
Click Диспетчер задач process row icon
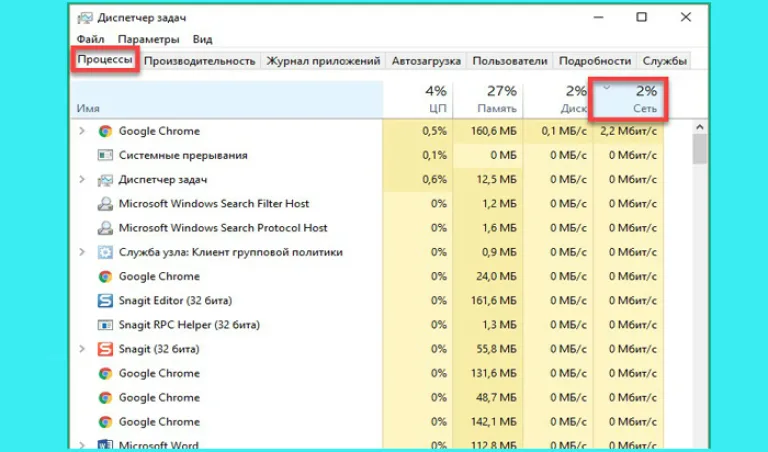[x=105, y=180]
